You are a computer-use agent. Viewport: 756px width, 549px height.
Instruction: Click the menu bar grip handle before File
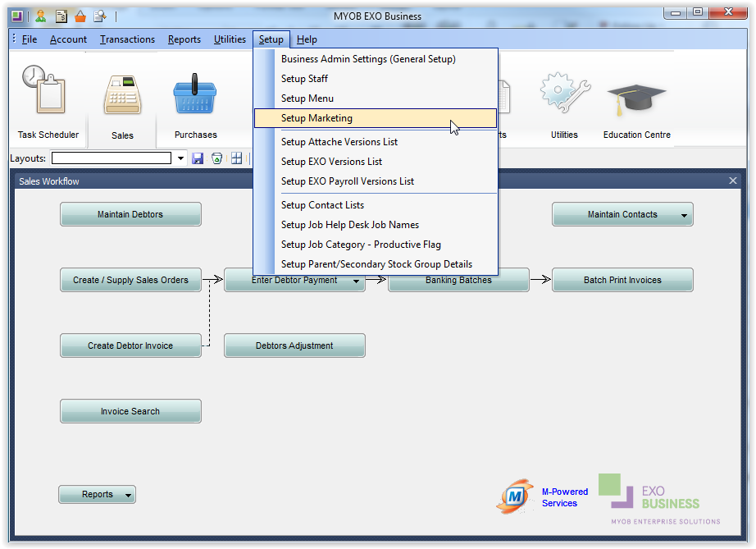pos(14,39)
